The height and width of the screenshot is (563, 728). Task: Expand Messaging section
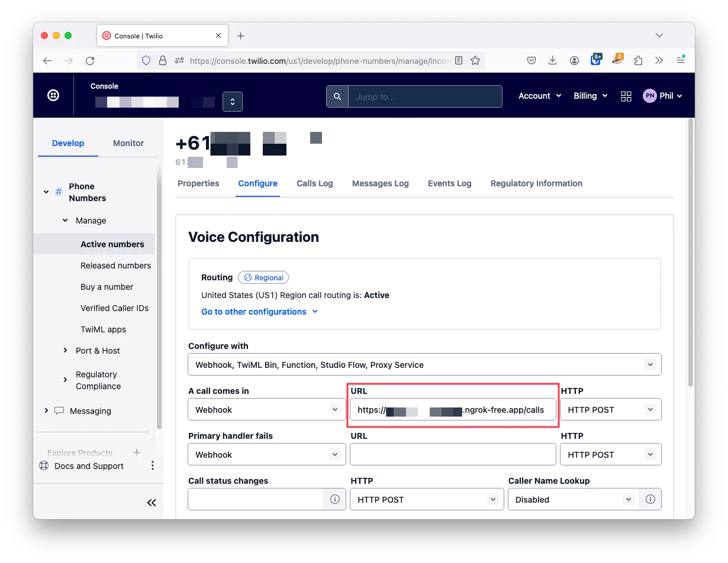[46, 410]
